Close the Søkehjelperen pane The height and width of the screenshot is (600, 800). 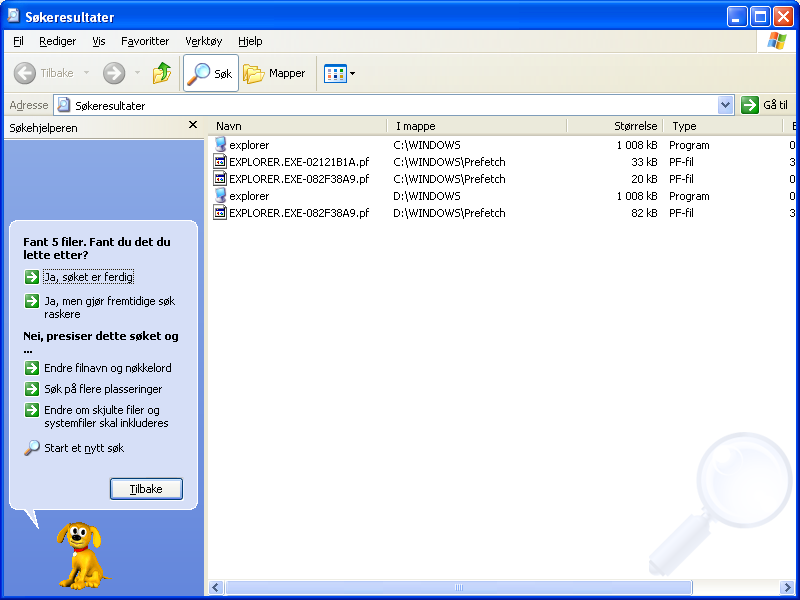[x=193, y=125]
